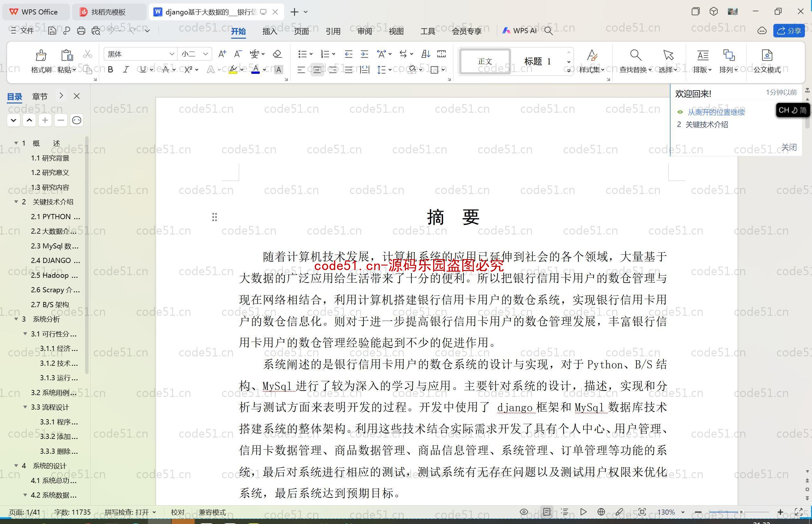This screenshot has width=812, height=524.
Task: Open the 文件 menu
Action: (23, 31)
